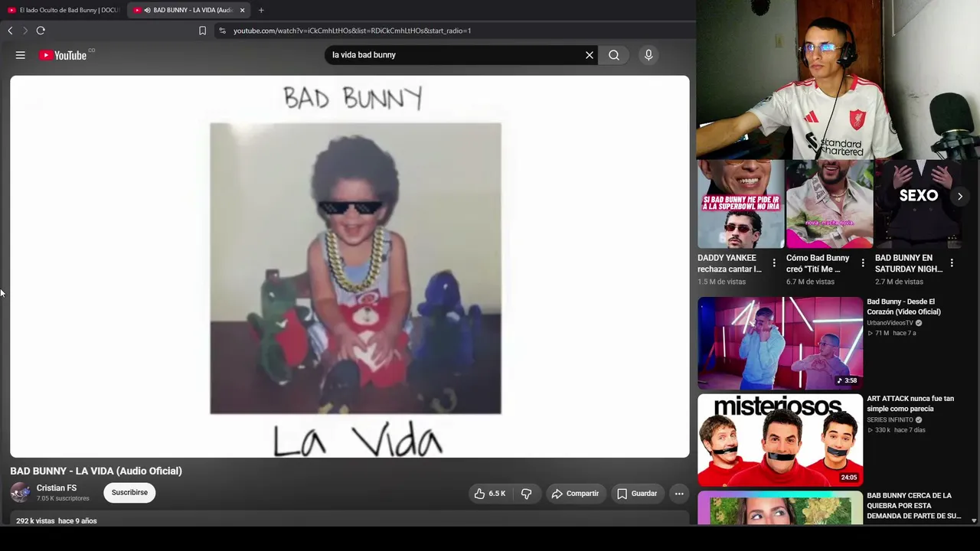Visit the UrbanoVideosTV channel
The image size is (980, 551).
coord(890,323)
